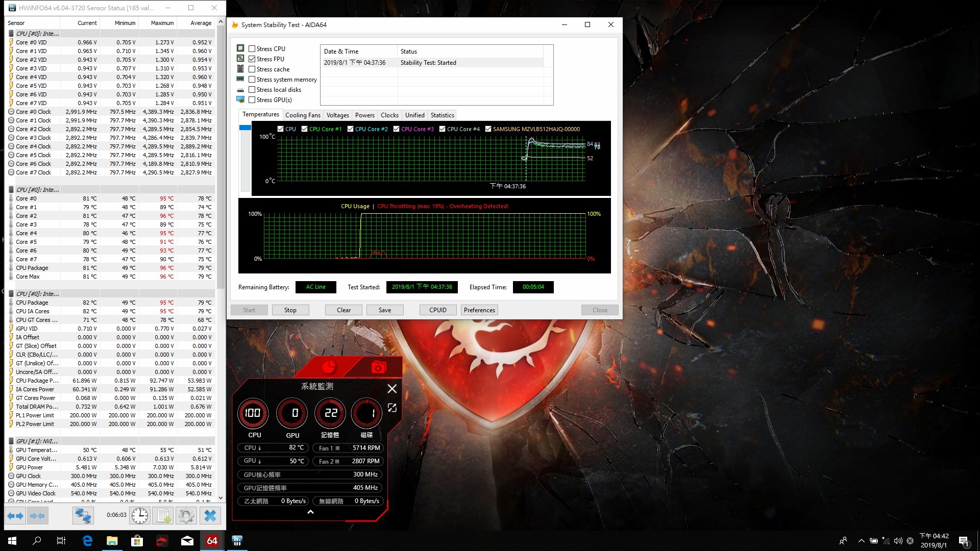Launch Microsoft Edge from taskbar
This screenshot has height=551, width=980.
point(87,541)
